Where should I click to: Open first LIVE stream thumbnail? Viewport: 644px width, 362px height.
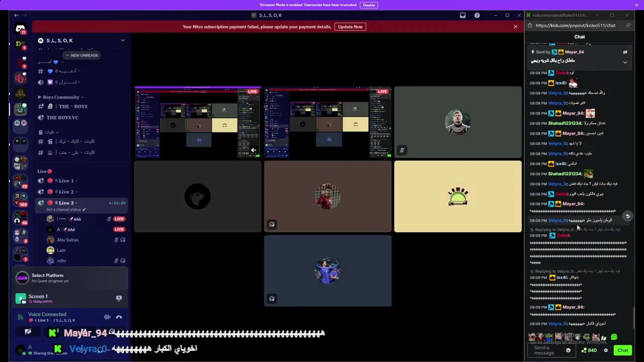pyautogui.click(x=197, y=122)
